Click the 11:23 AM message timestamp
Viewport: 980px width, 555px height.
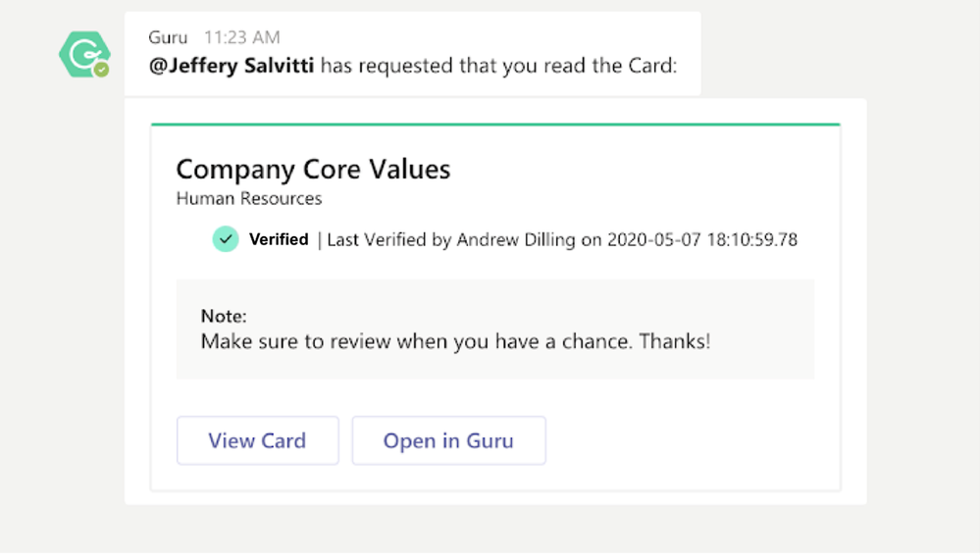click(241, 37)
